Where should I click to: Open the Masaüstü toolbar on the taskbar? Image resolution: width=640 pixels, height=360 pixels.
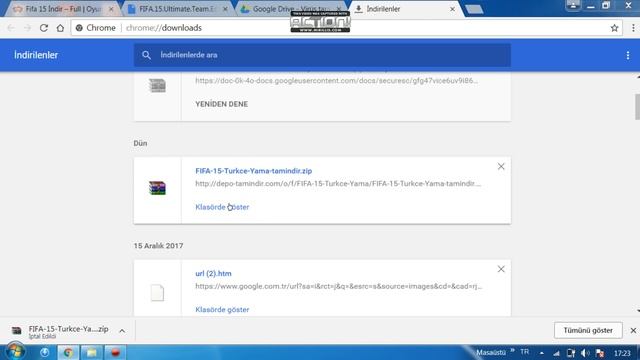[491, 352]
